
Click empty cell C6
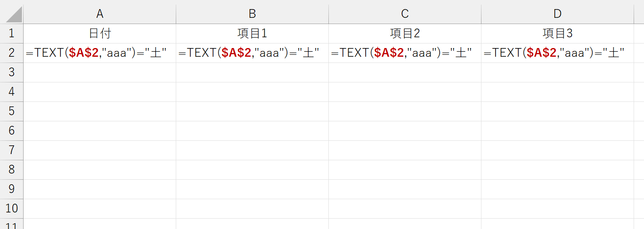point(405,131)
